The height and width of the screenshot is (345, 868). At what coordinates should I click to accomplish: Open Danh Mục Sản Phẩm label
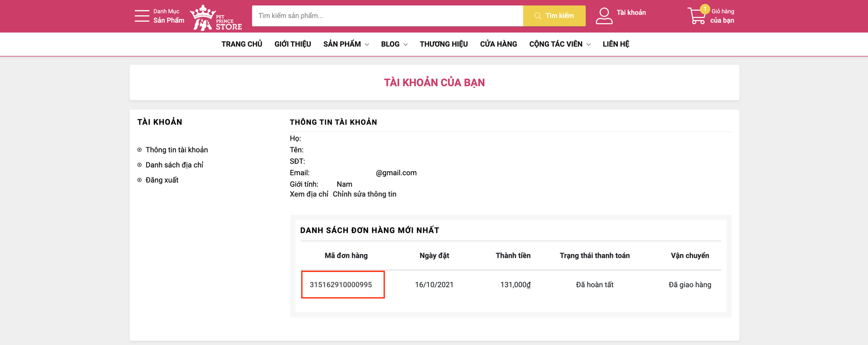click(169, 16)
